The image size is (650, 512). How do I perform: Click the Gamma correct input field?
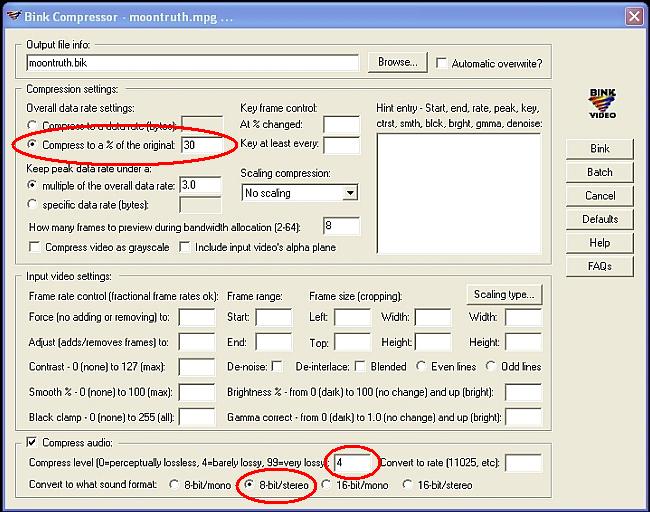coord(523,417)
